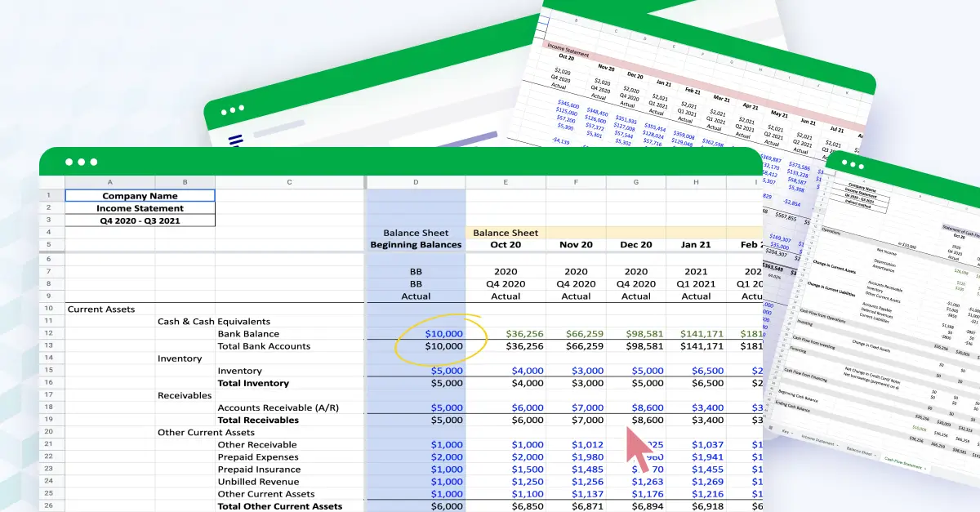Click the Total Other Current Assets label
This screenshot has height=512, width=980.
click(x=279, y=506)
